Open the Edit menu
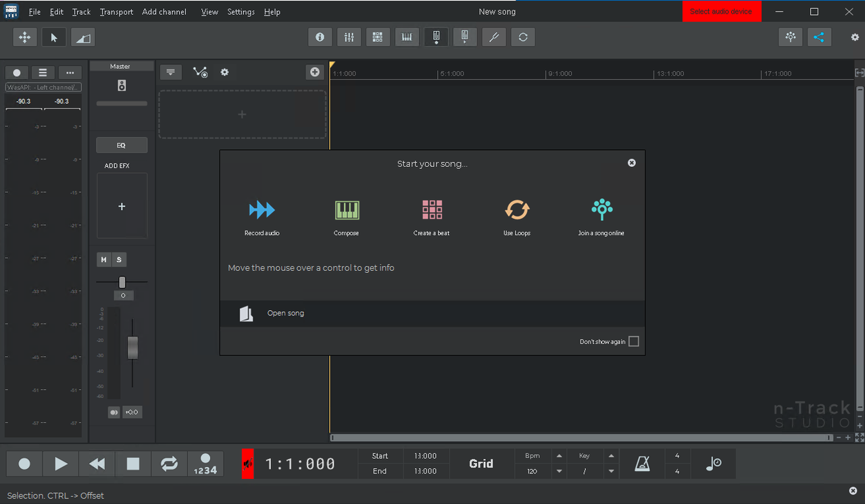865x504 pixels. tap(57, 12)
